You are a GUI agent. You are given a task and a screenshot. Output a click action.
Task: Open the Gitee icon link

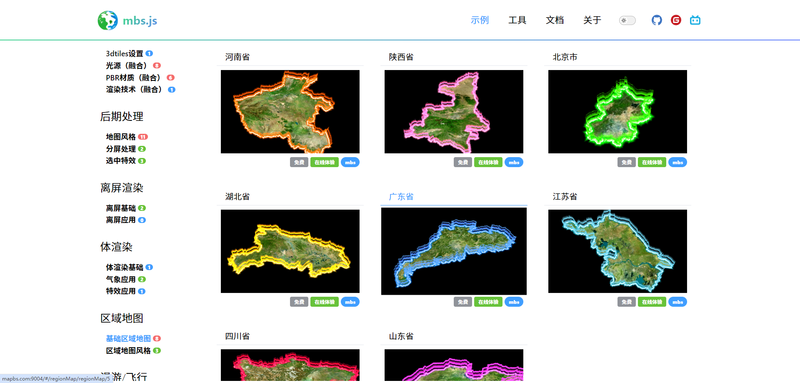point(676,20)
